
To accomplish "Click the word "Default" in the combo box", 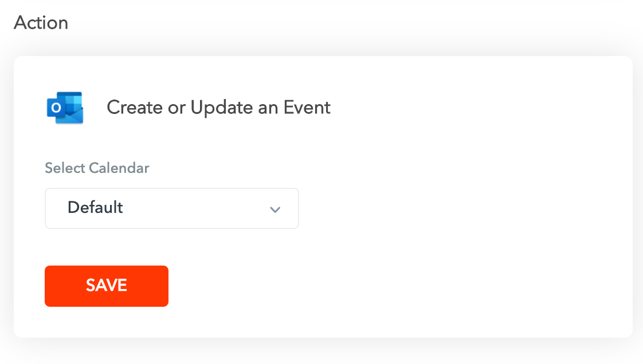I will (x=95, y=207).
